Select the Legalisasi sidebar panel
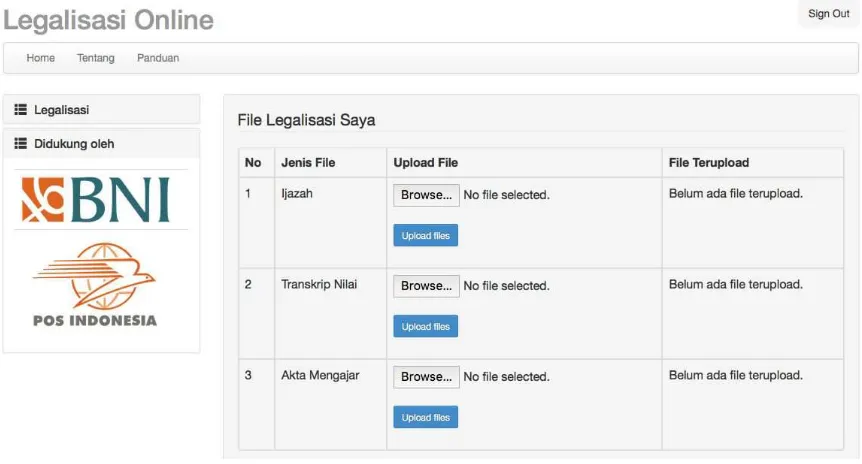862x464 pixels. coord(102,109)
